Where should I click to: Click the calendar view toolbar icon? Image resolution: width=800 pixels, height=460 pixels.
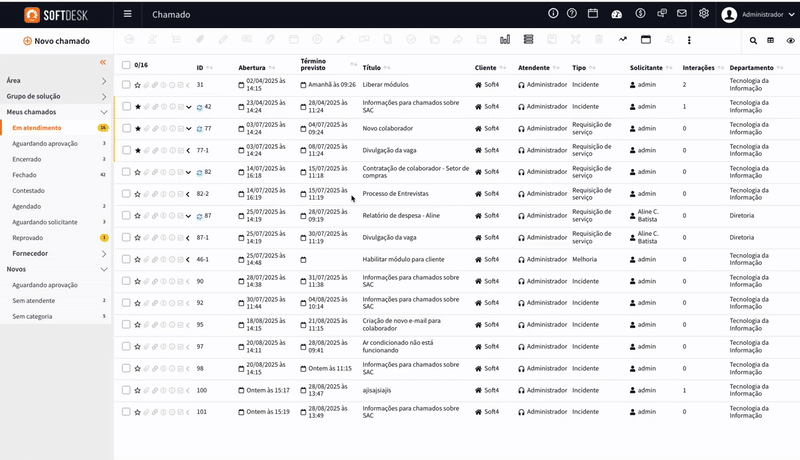pyautogui.click(x=646, y=40)
